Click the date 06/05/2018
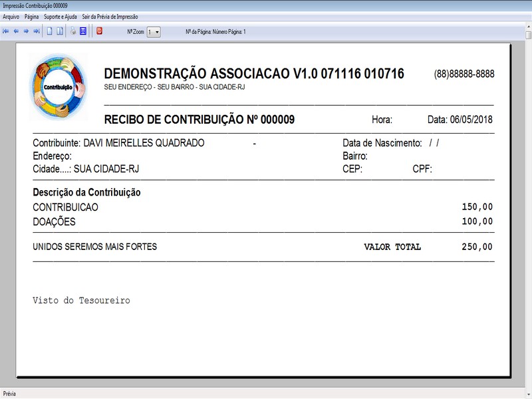532x399 pixels. 471,120
